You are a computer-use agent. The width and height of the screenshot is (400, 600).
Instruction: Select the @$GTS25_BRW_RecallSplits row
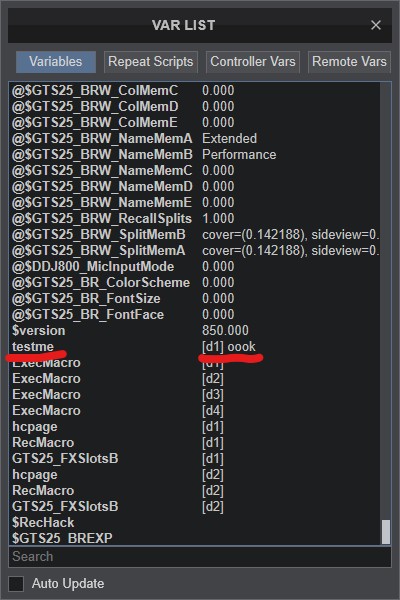pyautogui.click(x=195, y=218)
